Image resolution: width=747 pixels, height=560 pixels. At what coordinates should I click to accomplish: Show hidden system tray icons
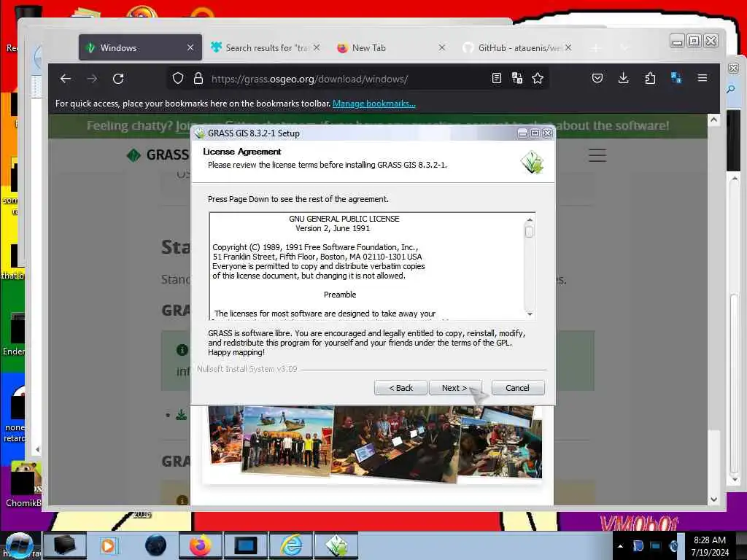point(620,546)
